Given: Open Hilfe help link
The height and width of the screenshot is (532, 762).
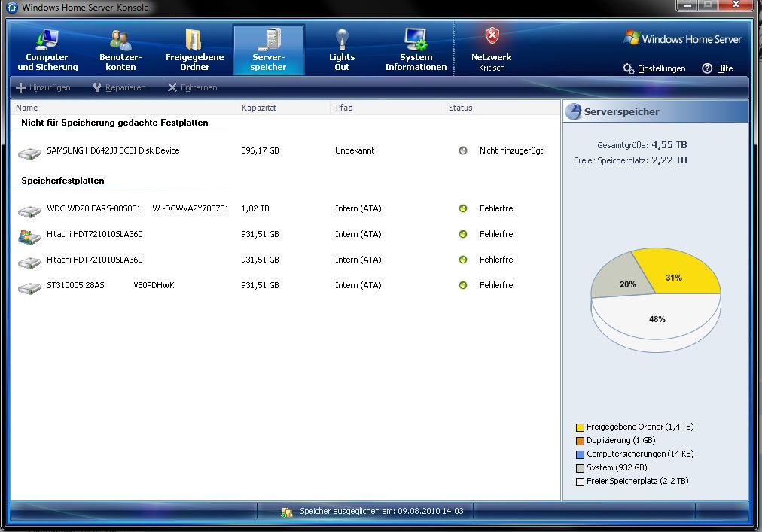Looking at the screenshot, I should [718, 68].
